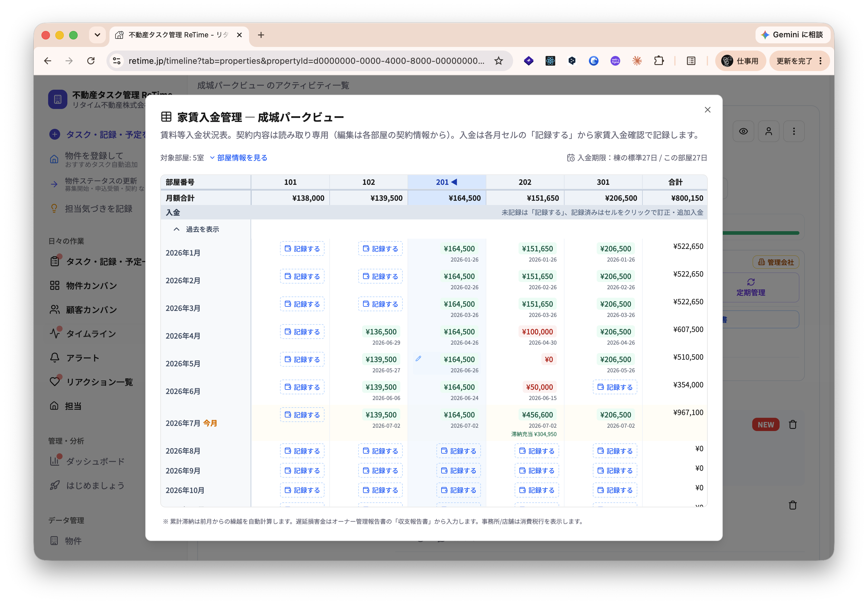Click 記録する for room 101 2026年4月
This screenshot has width=868, height=605.
[302, 331]
